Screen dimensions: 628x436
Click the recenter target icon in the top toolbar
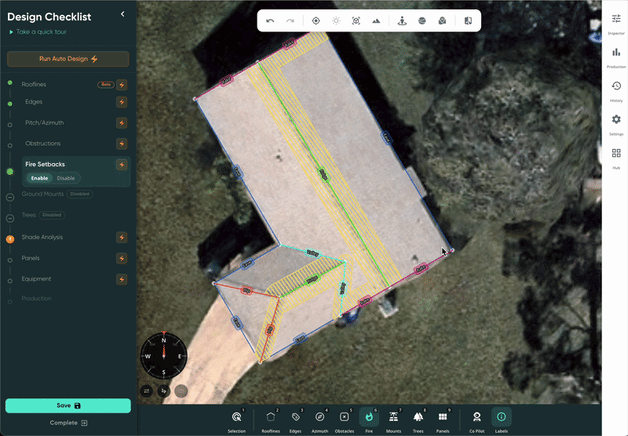tap(316, 21)
